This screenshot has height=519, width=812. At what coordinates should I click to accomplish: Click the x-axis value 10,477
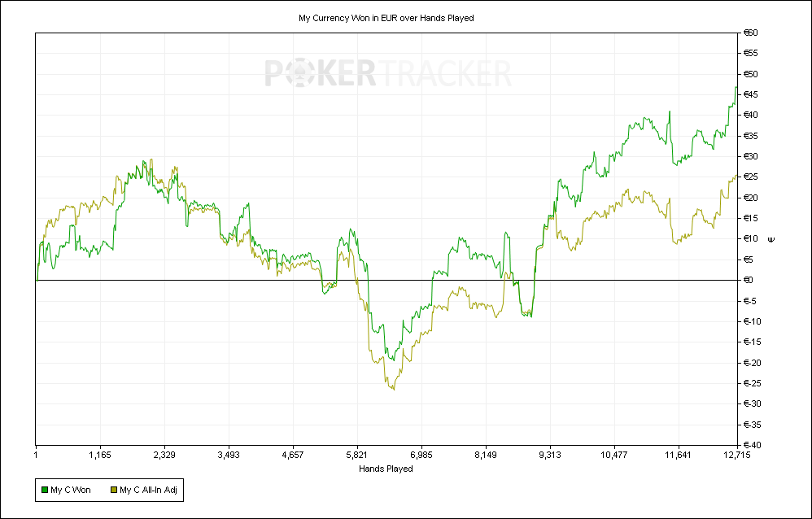613,456
